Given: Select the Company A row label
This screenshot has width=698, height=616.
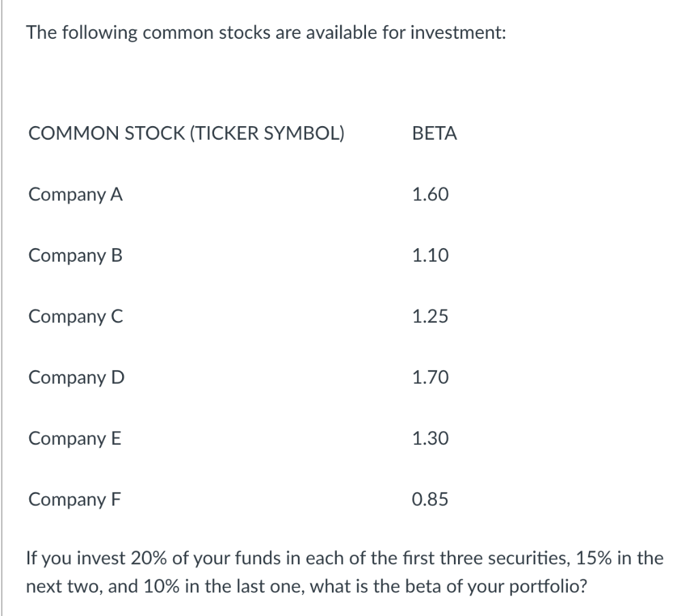Looking at the screenshot, I should [76, 195].
